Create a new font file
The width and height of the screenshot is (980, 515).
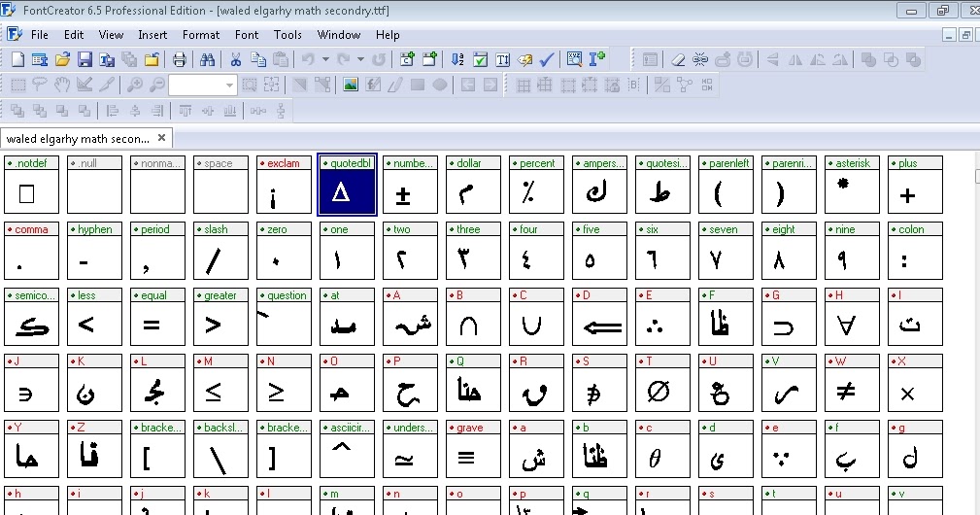[18, 60]
